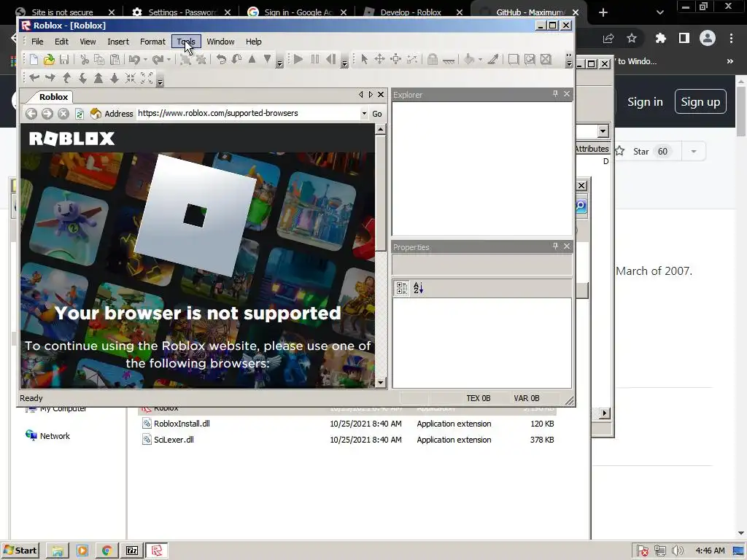The width and height of the screenshot is (747, 560).
Task: Click the Cut scissors icon
Action: tap(85, 60)
